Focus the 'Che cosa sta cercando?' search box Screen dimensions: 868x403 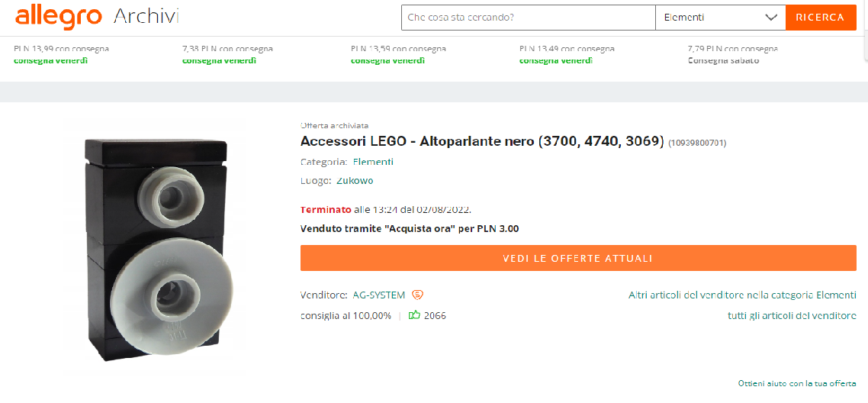tap(529, 17)
